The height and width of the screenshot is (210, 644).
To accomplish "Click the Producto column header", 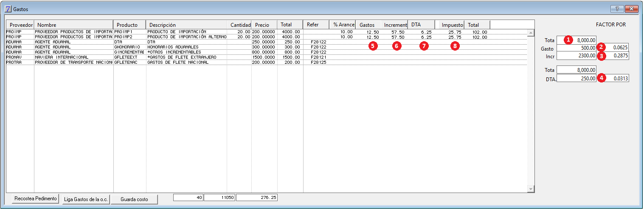I will pyautogui.click(x=129, y=25).
